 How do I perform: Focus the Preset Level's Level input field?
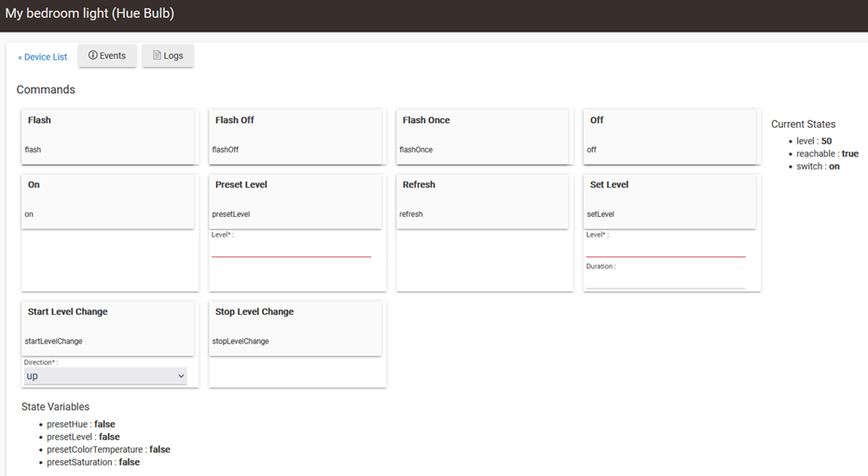tap(291, 249)
